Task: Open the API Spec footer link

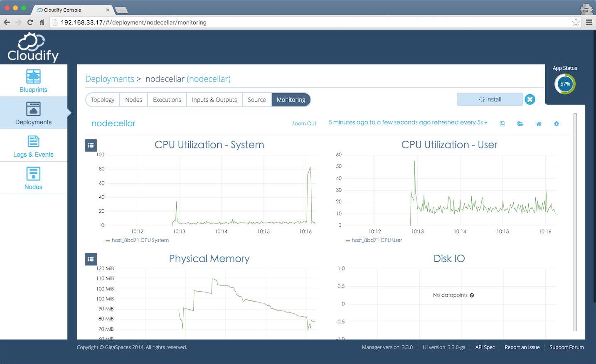Action: click(485, 347)
